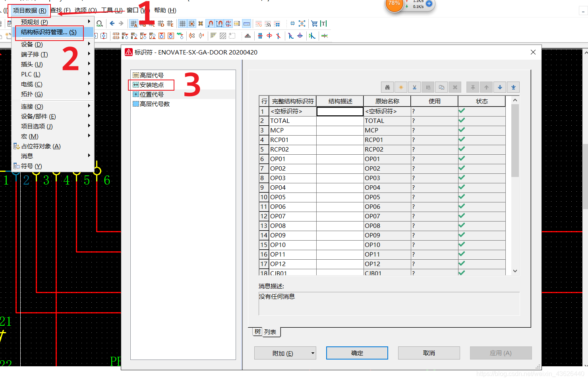Toggle the grid display button
This screenshot has height=381, width=588.
pos(182,23)
